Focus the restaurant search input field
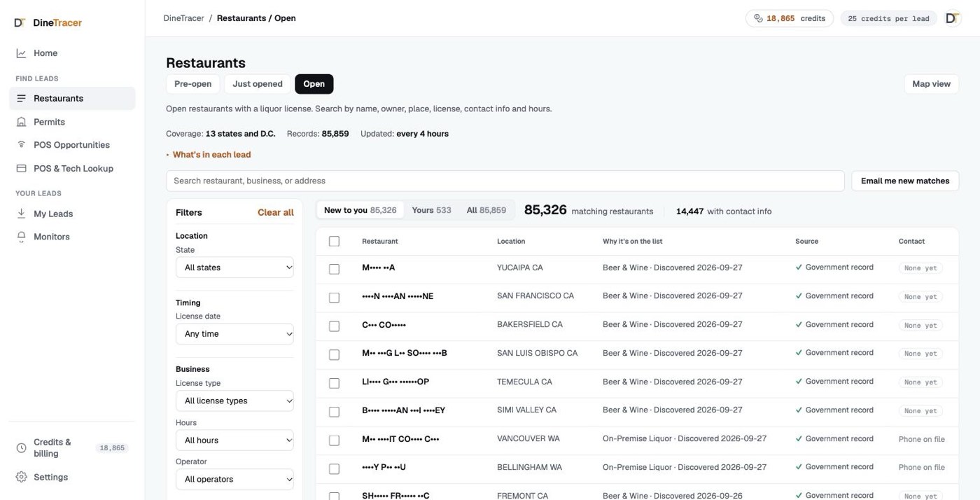Image resolution: width=980 pixels, height=500 pixels. coord(505,181)
